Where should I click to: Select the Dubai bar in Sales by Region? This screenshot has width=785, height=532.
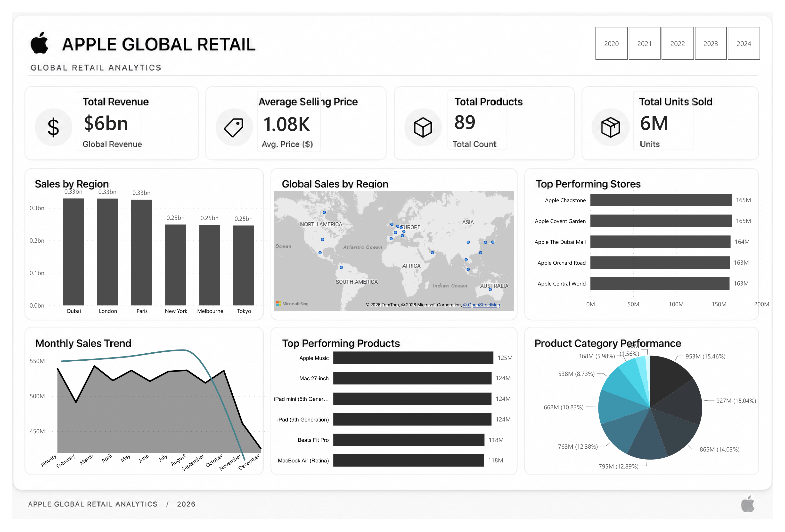(73, 252)
